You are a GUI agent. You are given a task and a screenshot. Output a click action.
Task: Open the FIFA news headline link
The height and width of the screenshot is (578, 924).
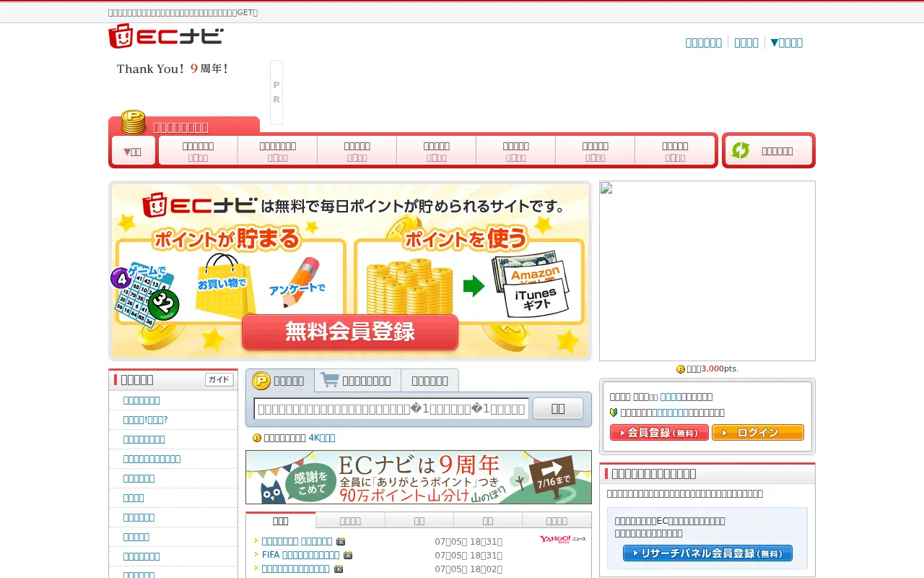click(300, 555)
